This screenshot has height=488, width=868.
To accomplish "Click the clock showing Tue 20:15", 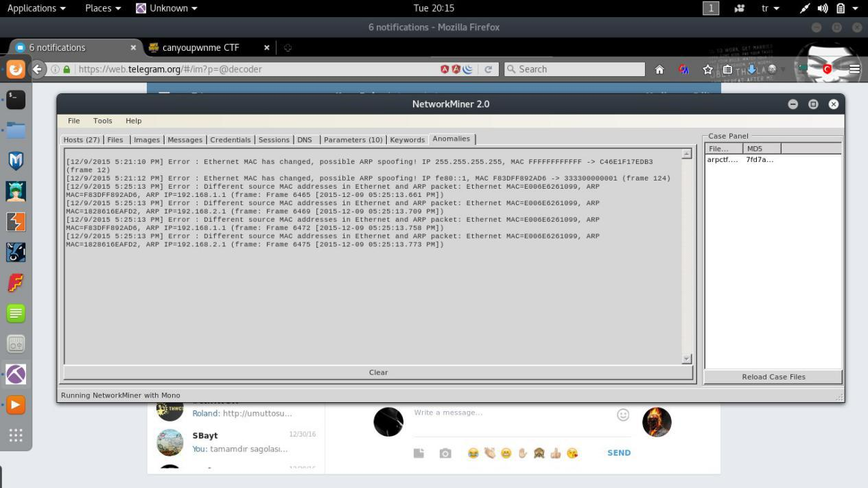I will tap(434, 8).
